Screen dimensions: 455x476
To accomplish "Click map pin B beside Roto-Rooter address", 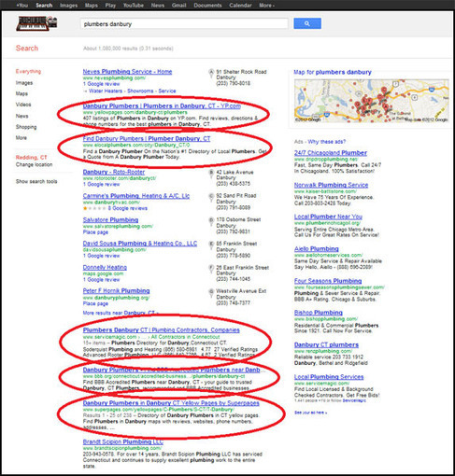I will (211, 173).
